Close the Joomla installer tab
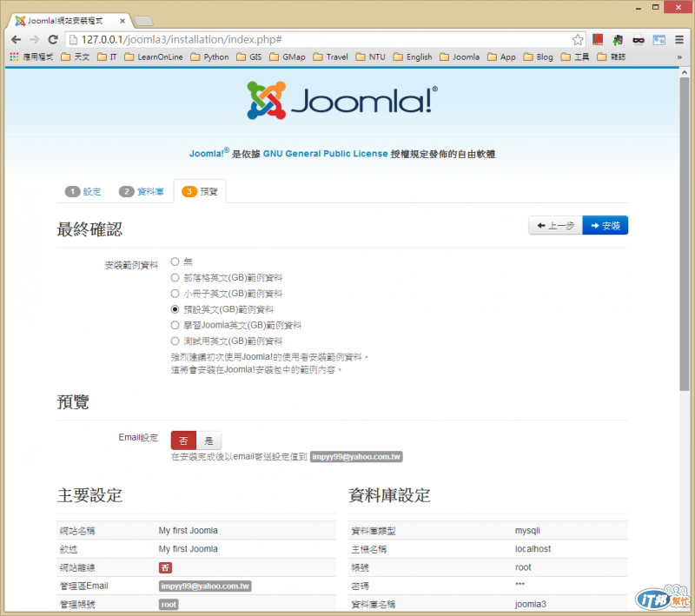 pyautogui.click(x=122, y=21)
